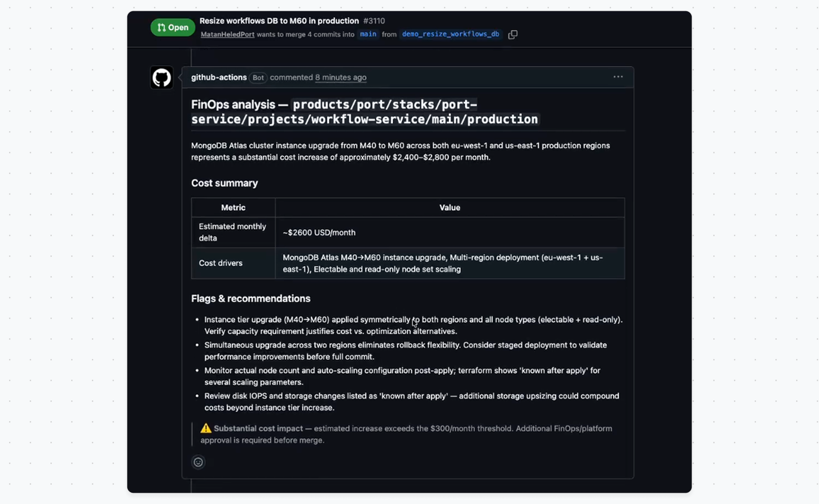Click the 'Substantial cost impact' warning text
819x504 pixels.
point(258,428)
